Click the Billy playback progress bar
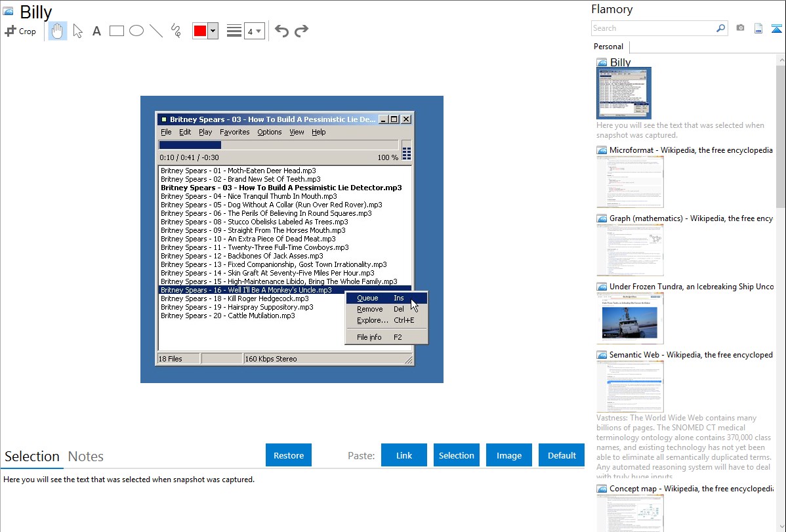 pos(279,145)
